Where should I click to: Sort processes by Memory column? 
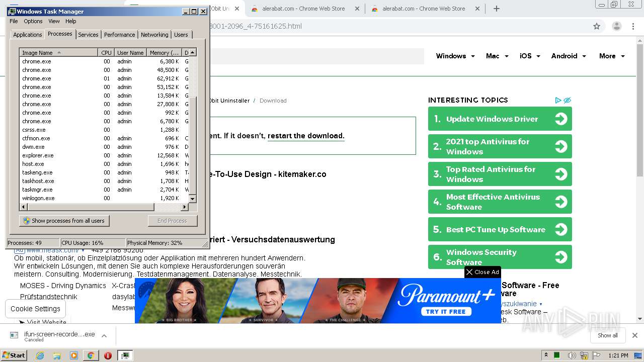tap(164, 53)
